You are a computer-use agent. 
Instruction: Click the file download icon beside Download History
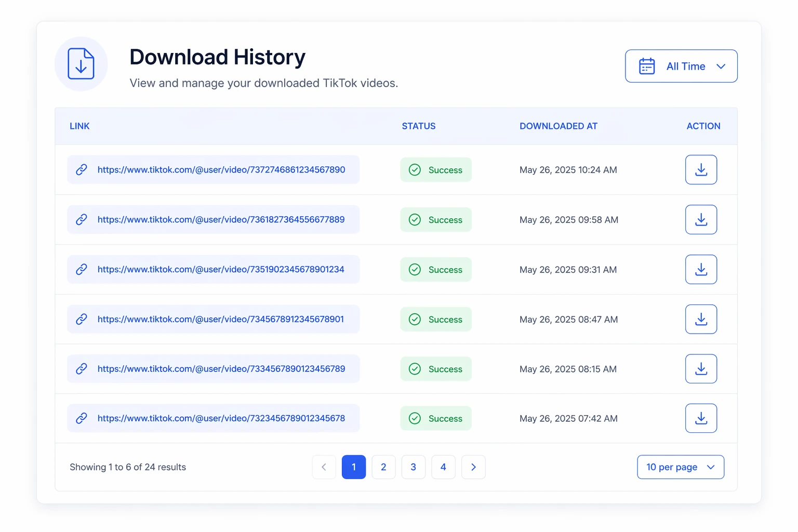[x=81, y=64]
